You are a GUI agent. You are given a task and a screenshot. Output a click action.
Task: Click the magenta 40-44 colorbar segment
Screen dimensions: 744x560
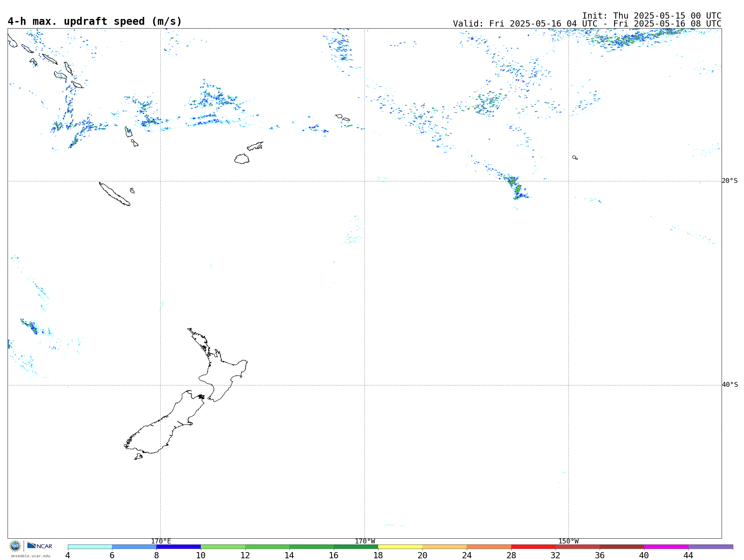click(666, 547)
